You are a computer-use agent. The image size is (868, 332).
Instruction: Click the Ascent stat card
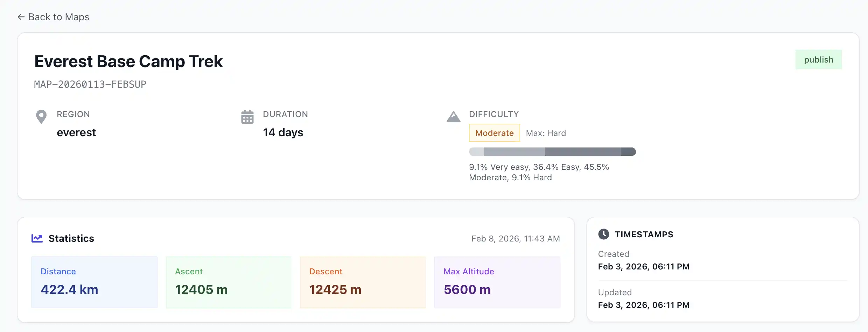pos(229,282)
